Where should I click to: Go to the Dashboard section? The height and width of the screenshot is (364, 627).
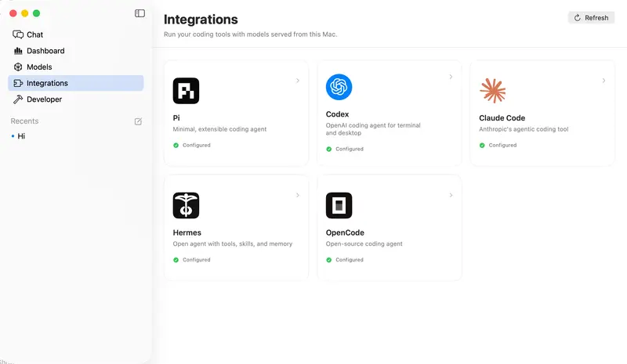75,51
